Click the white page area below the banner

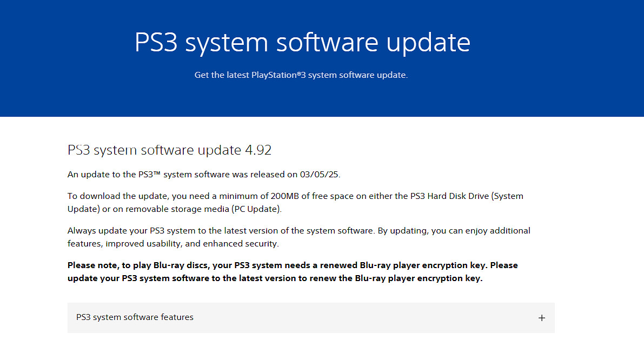(x=322, y=346)
